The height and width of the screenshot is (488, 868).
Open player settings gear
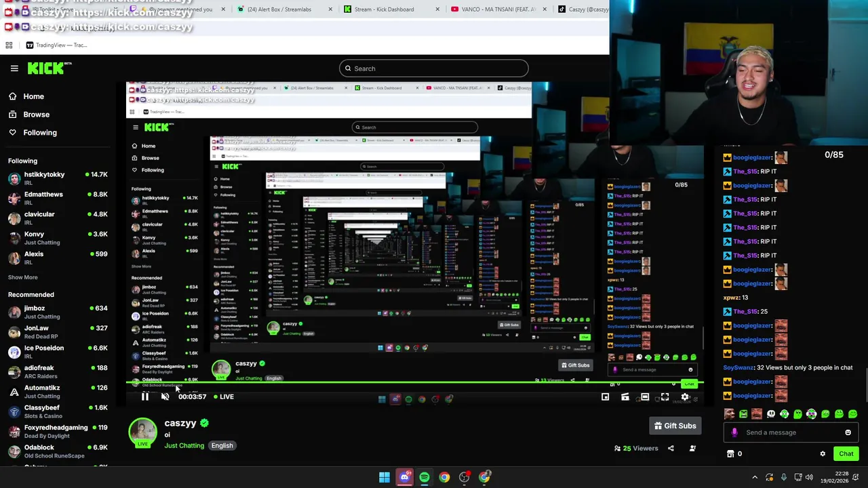685,397
